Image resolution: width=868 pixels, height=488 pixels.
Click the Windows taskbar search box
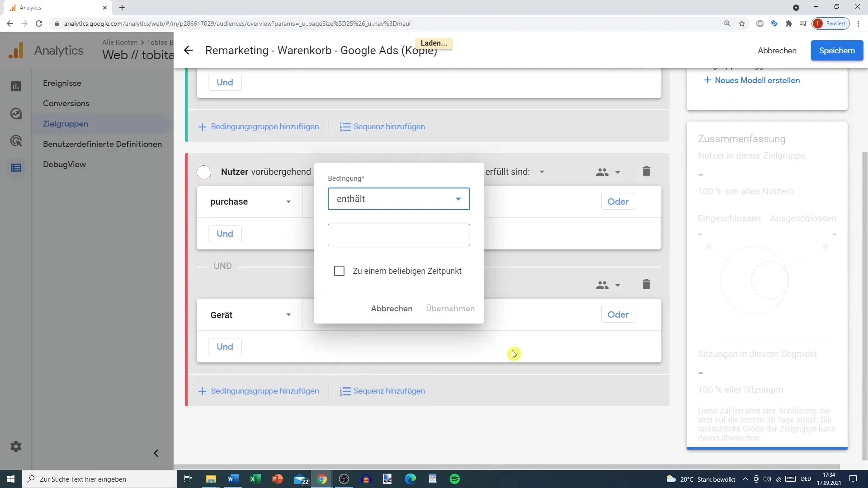click(x=99, y=479)
